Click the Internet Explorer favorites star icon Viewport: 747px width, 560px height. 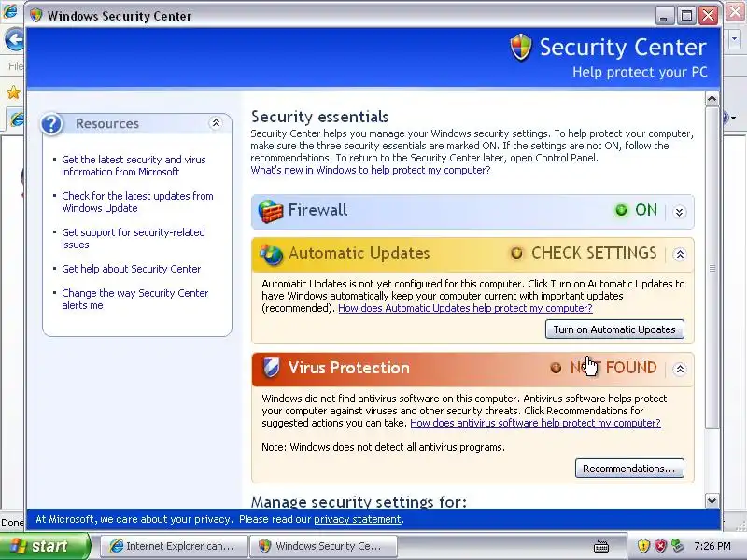pyautogui.click(x=13, y=91)
